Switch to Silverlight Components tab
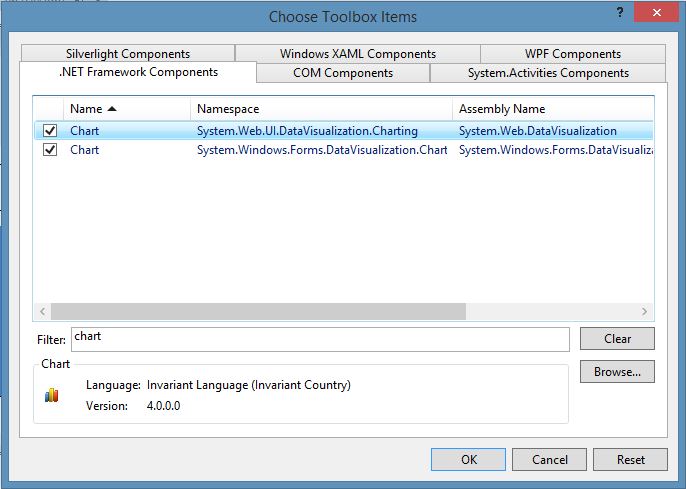 tap(128, 53)
